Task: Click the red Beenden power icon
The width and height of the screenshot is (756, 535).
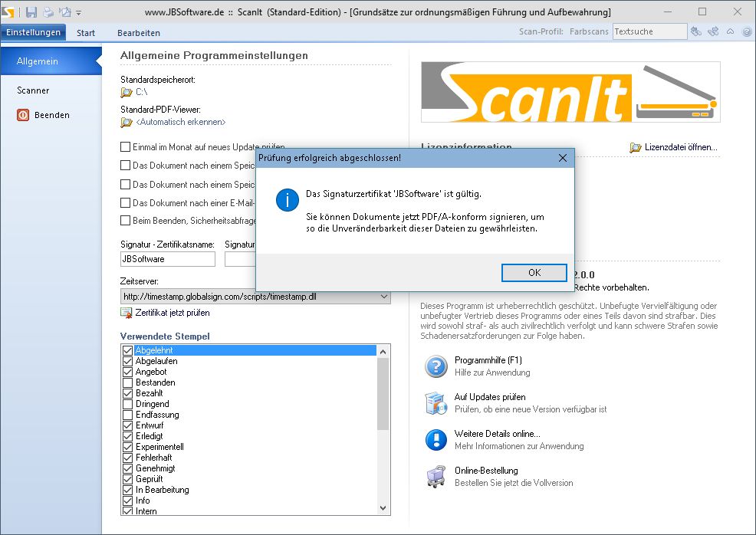Action: click(22, 115)
